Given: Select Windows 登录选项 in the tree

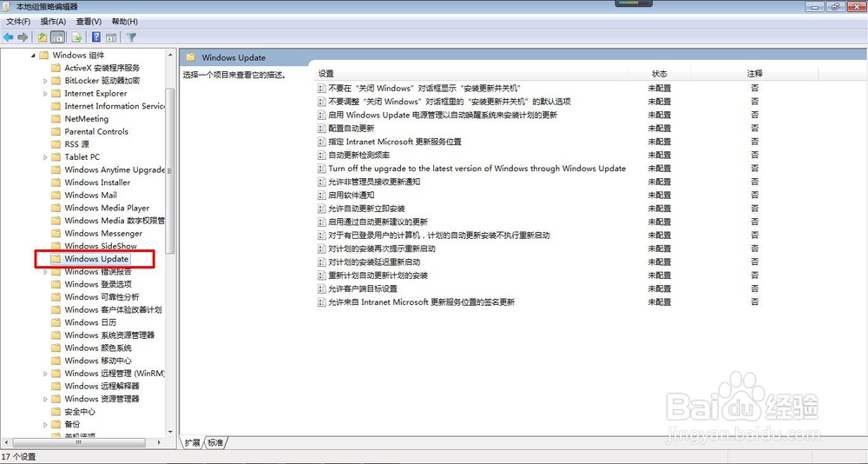Looking at the screenshot, I should pos(98,284).
